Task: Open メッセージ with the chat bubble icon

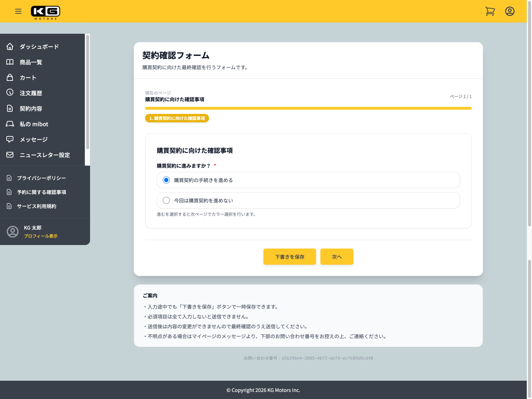Action: [x=10, y=139]
